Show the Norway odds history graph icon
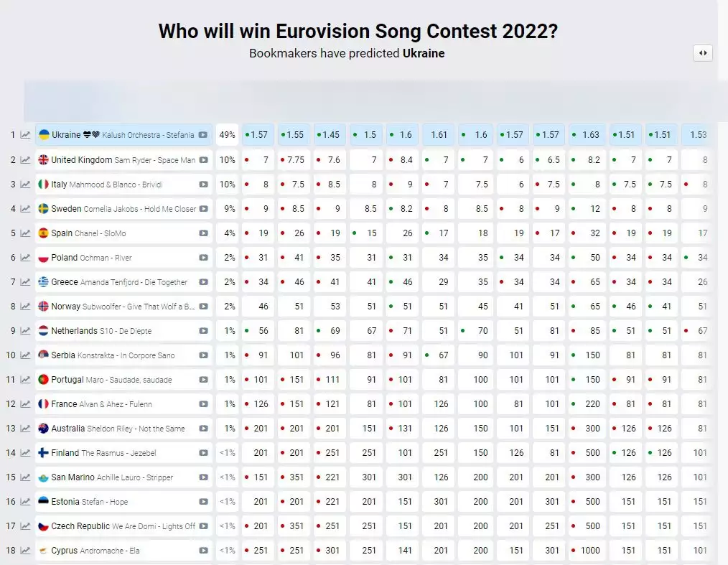The height and width of the screenshot is (565, 728). pos(25,307)
